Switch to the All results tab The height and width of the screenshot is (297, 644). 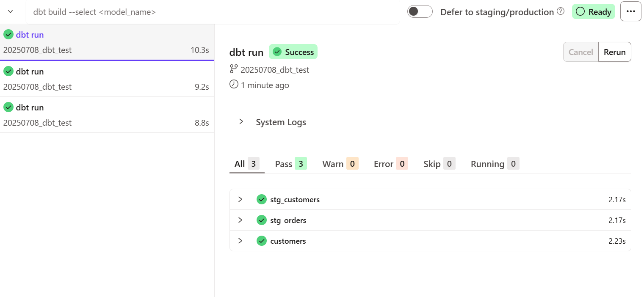[x=247, y=164]
